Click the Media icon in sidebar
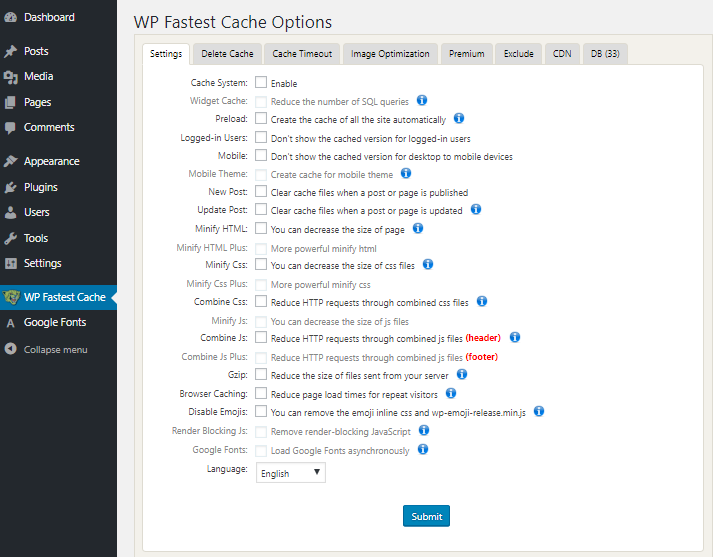This screenshot has height=557, width=713. tap(10, 77)
